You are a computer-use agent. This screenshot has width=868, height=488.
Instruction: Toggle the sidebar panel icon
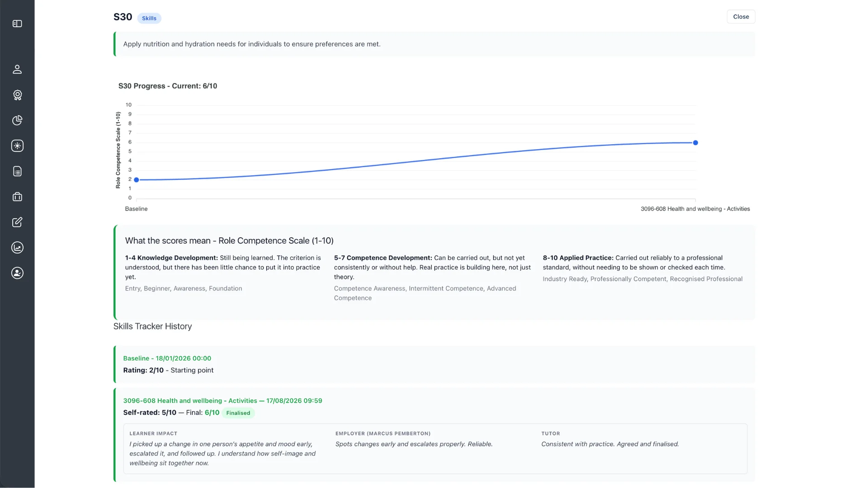(17, 23)
